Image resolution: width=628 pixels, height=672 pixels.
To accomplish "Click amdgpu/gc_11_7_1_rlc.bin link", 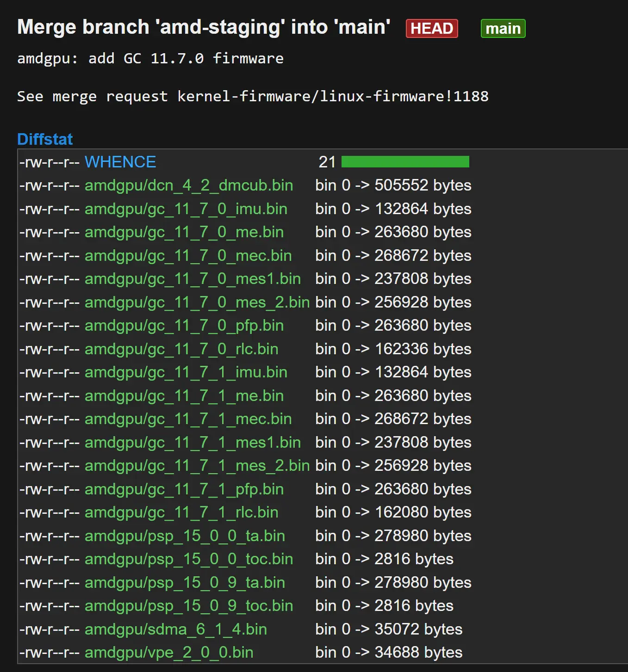I will click(x=181, y=512).
